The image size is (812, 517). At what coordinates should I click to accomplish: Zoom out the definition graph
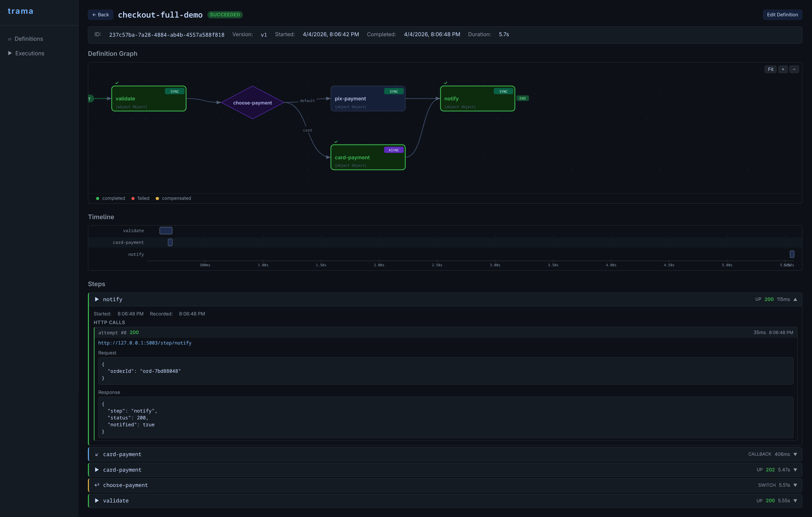(794, 70)
